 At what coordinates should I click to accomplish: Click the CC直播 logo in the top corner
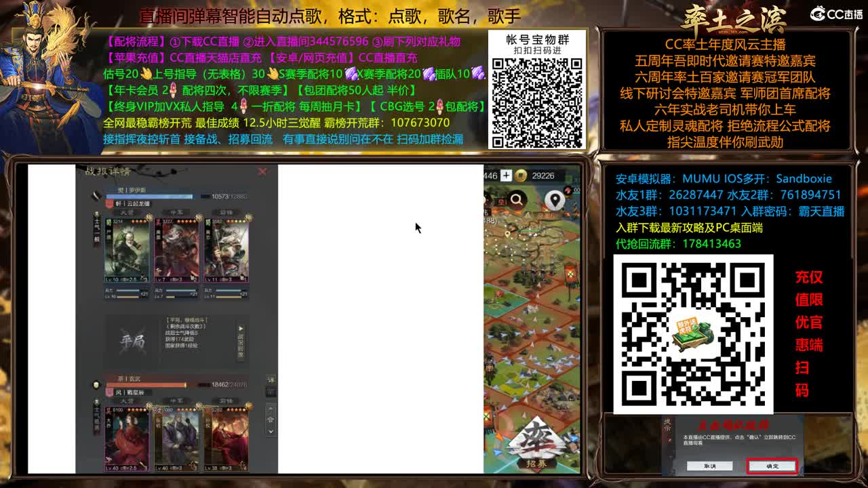point(837,14)
